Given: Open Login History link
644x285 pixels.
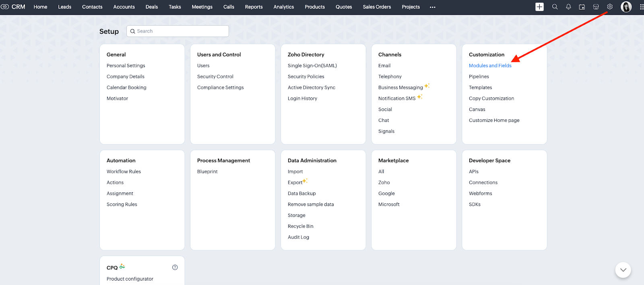Looking at the screenshot, I should point(302,98).
